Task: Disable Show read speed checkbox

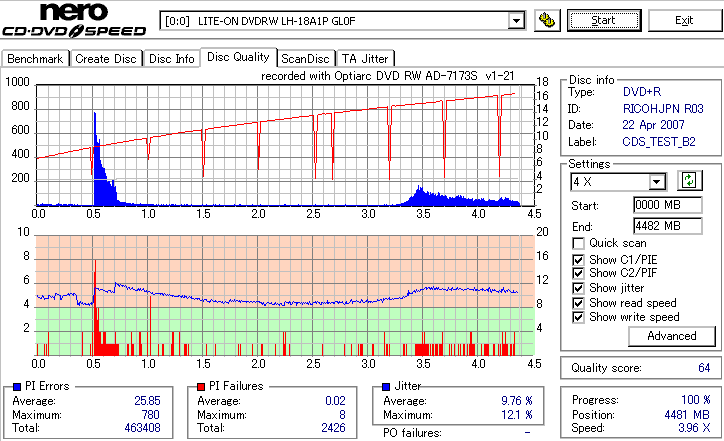Action: click(578, 303)
